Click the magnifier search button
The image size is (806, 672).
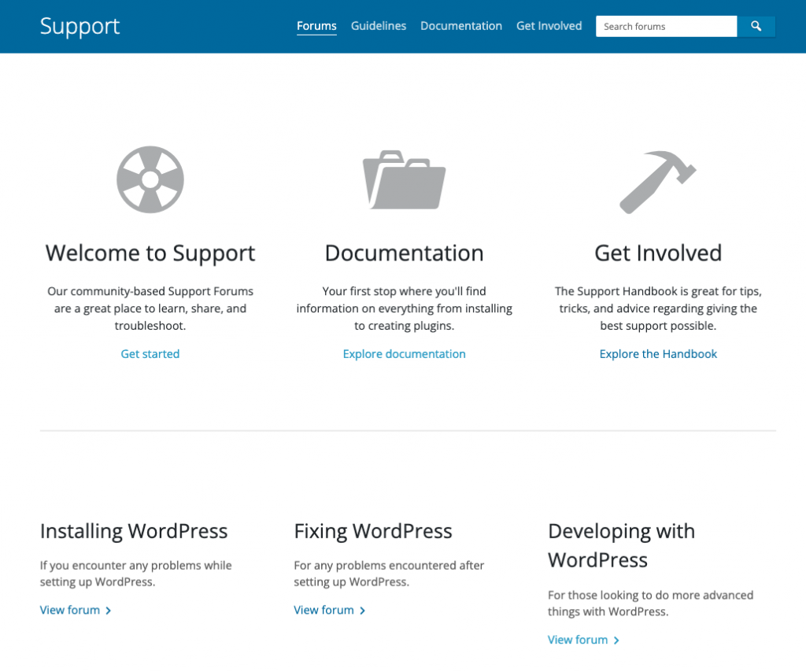[x=756, y=26]
